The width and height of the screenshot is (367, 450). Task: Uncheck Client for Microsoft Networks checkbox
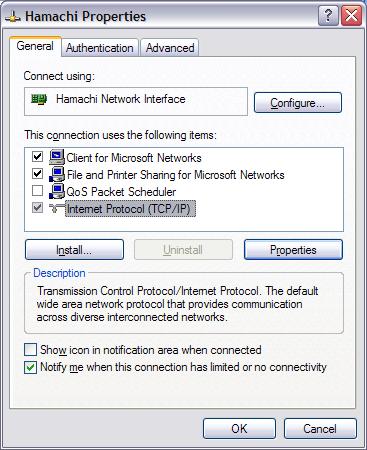point(38,157)
